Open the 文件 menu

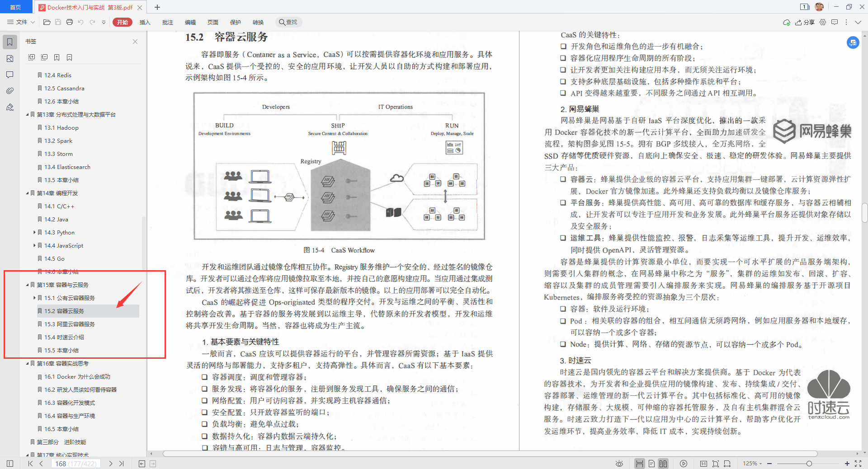tap(21, 22)
